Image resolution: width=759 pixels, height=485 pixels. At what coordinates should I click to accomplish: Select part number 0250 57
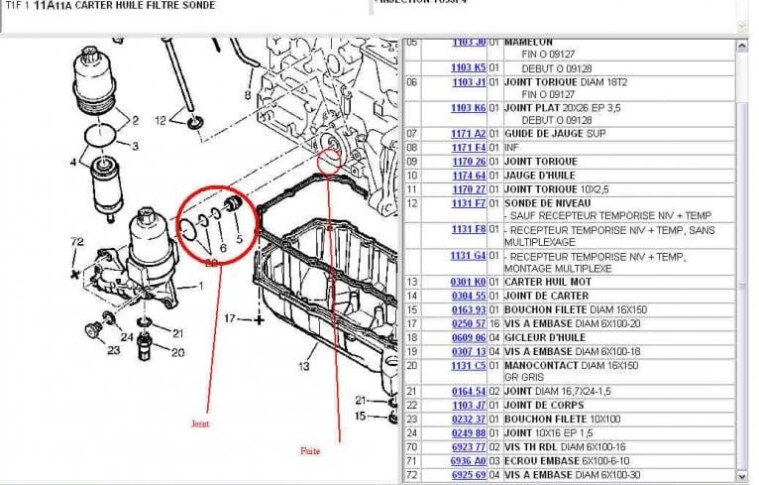click(469, 323)
